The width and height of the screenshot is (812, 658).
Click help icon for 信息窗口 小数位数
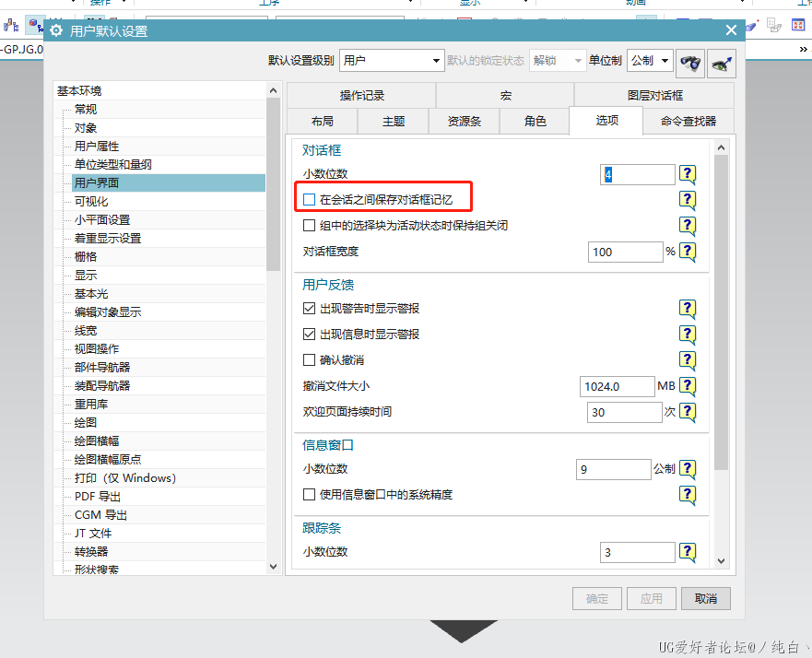[x=688, y=470]
